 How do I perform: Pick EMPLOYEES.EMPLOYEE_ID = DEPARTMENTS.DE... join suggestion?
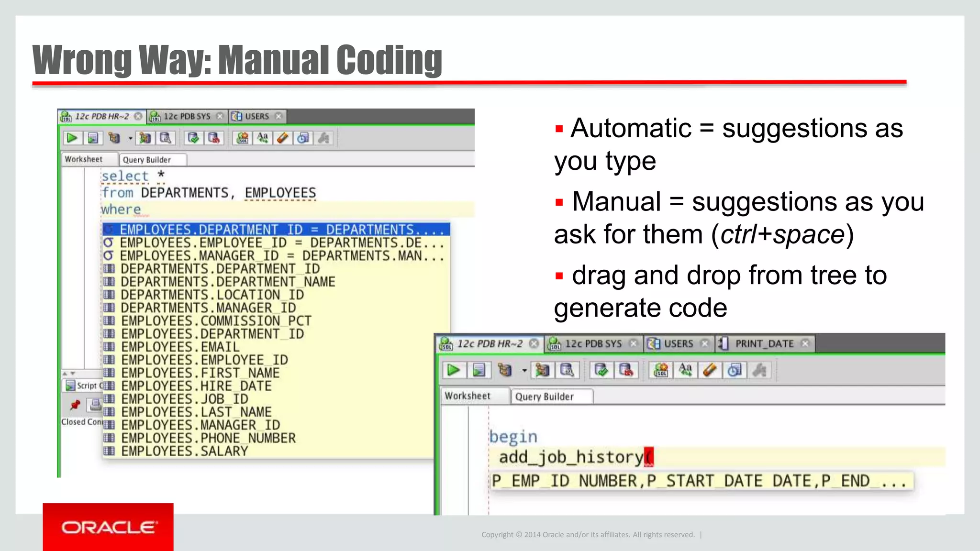pos(276,243)
